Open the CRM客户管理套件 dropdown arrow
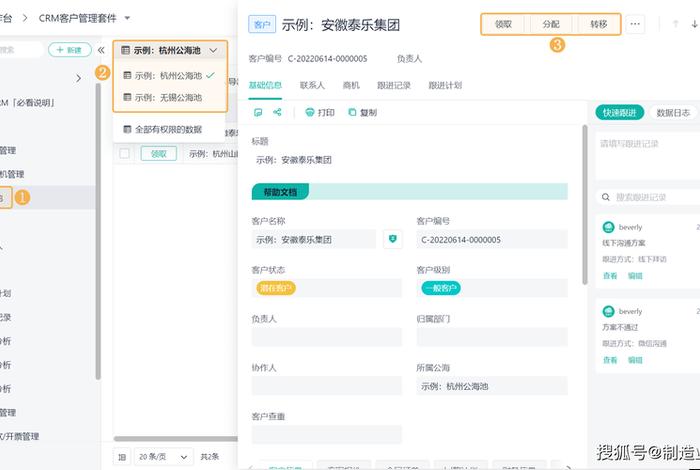 [x=127, y=18]
